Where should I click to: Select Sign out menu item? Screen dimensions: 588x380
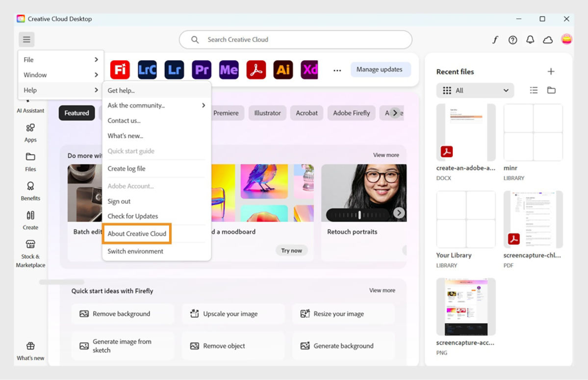point(156,201)
